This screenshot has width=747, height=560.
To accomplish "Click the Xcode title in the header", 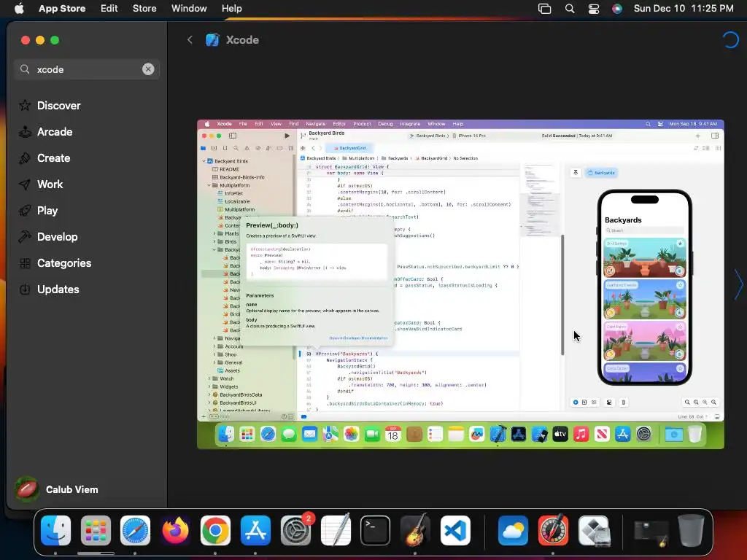I will [242, 40].
